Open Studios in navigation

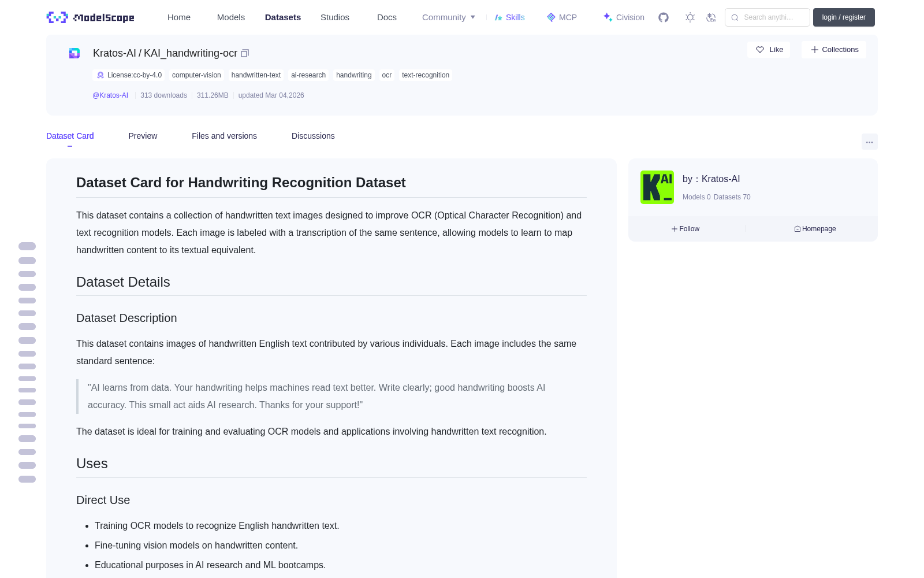pos(335,17)
